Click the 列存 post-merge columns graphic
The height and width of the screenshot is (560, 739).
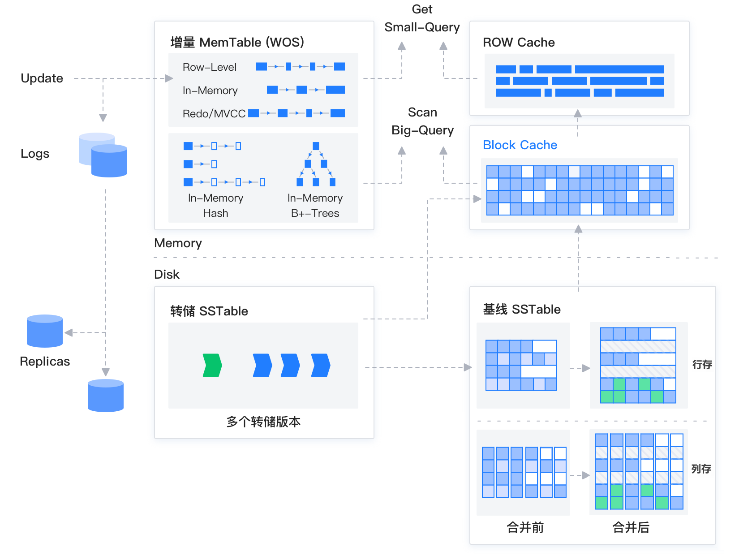[x=639, y=471]
